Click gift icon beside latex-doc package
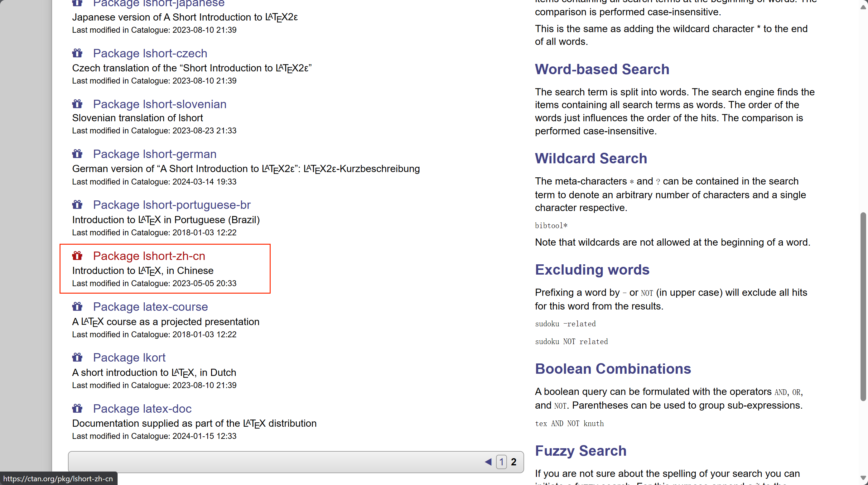Screen dimensions: 868x485 tap(77, 409)
